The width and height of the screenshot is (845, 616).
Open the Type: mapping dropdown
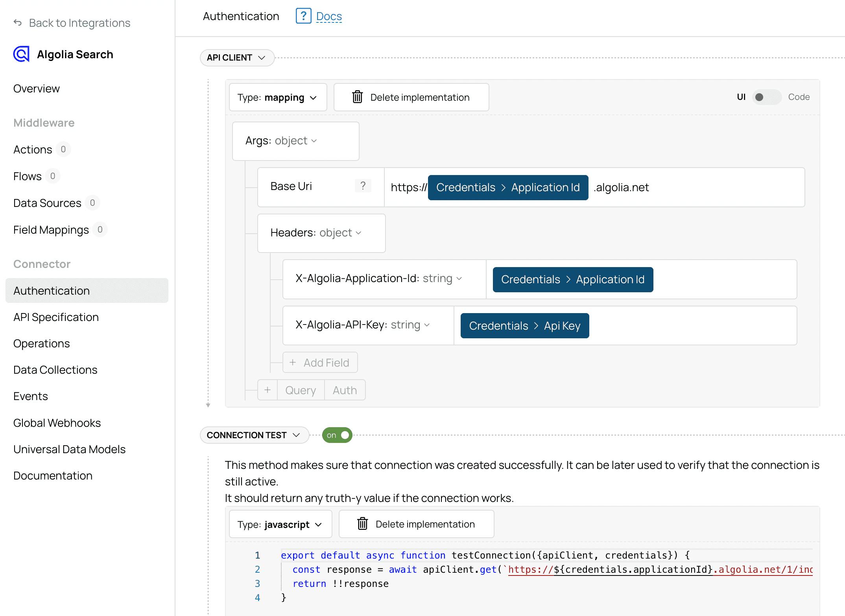(278, 98)
